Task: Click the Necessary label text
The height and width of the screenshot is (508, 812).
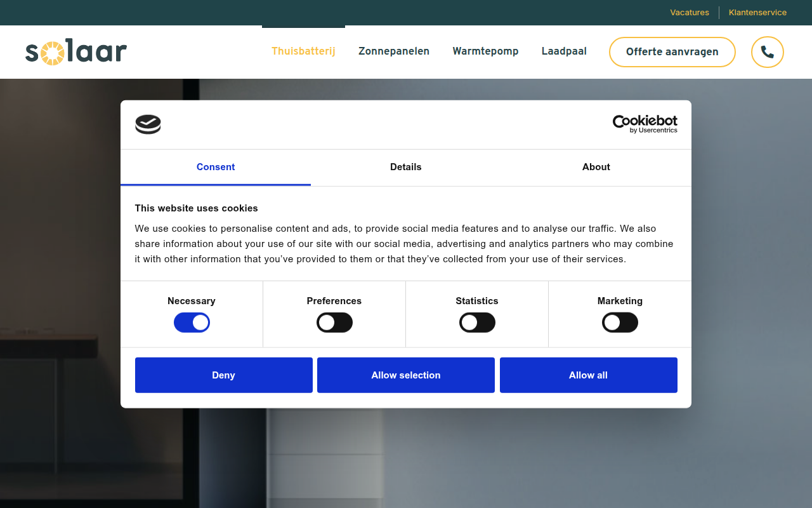Action: [x=192, y=301]
